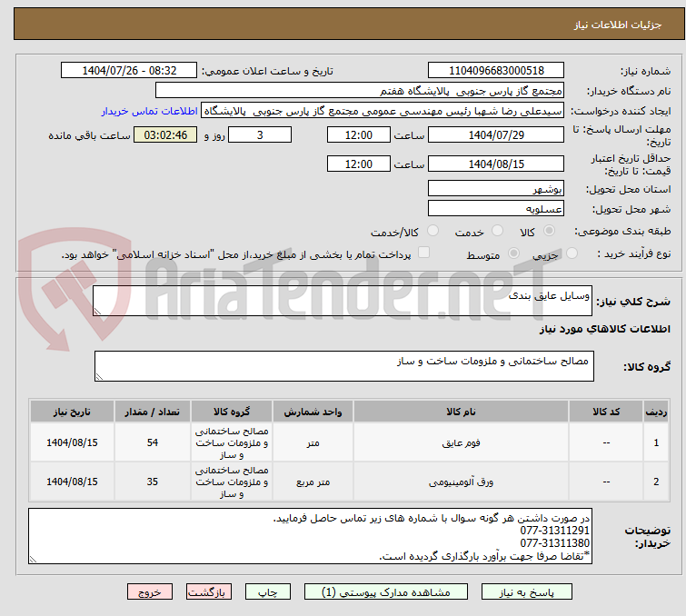Click the goods group text box
Viewport: 686px width, 616px height.
[x=344, y=366]
